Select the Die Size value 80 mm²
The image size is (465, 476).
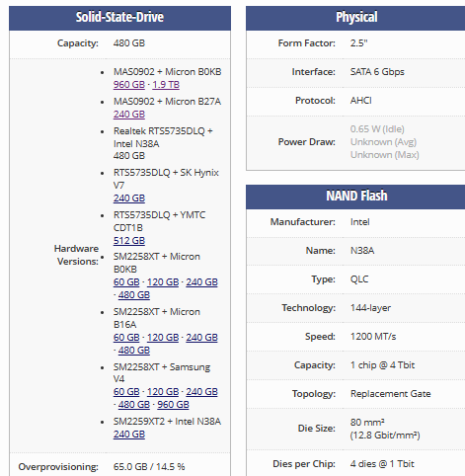pyautogui.click(x=367, y=422)
